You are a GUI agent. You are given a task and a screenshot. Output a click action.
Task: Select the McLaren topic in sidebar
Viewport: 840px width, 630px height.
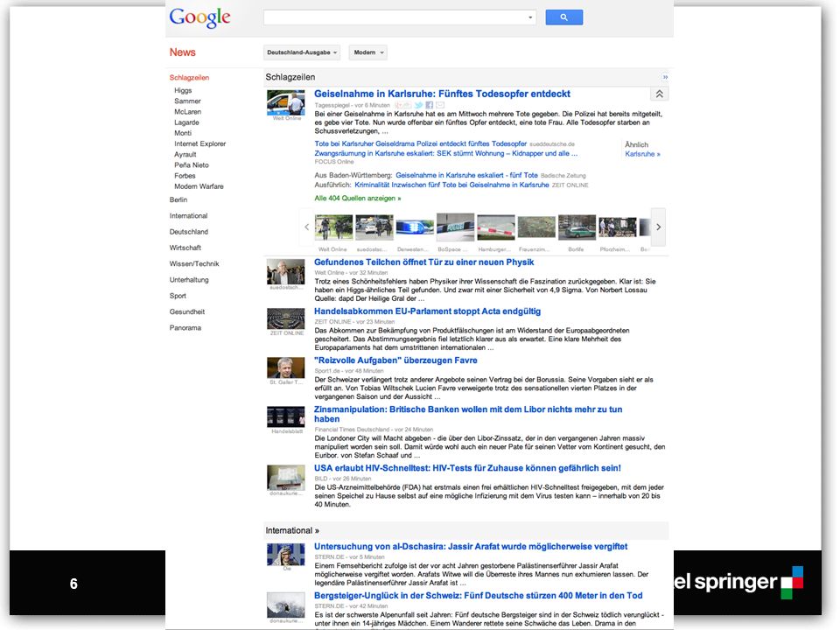[x=187, y=112]
